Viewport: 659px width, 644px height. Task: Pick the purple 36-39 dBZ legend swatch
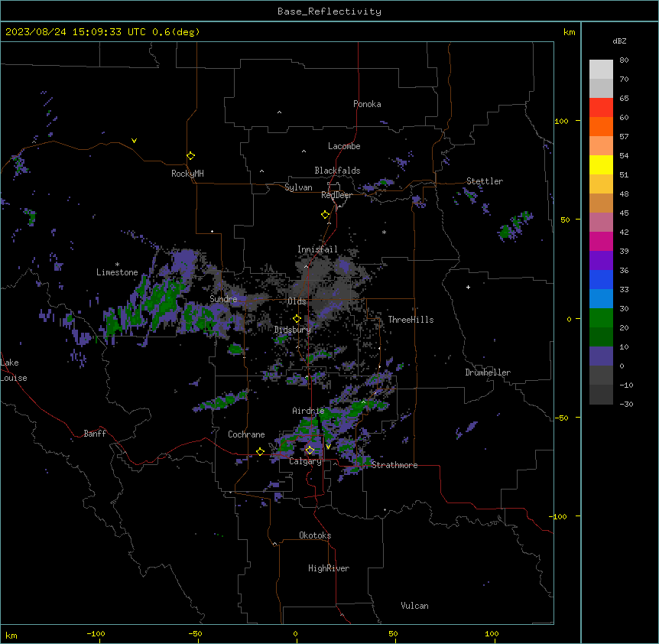[601, 261]
